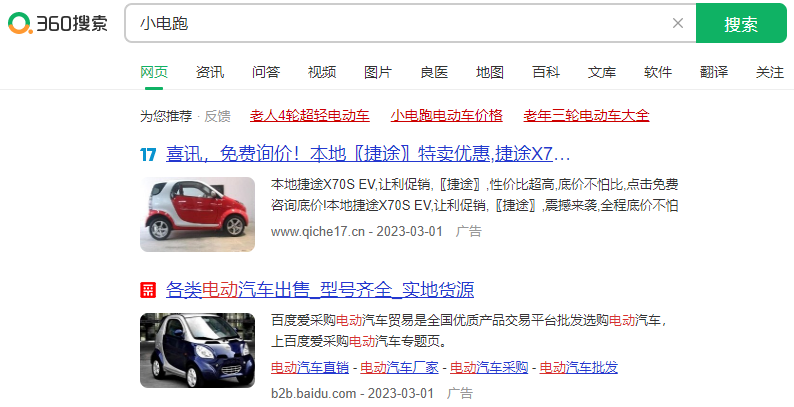
Task: Click the 捷途X70S EV description text
Action: [x=474, y=195]
